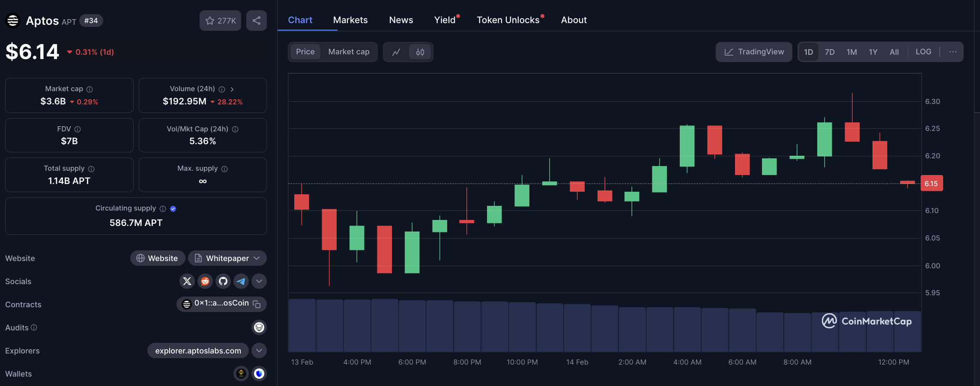The height and width of the screenshot is (386, 980).
Task: Switch to the About tab
Action: pos(574,20)
